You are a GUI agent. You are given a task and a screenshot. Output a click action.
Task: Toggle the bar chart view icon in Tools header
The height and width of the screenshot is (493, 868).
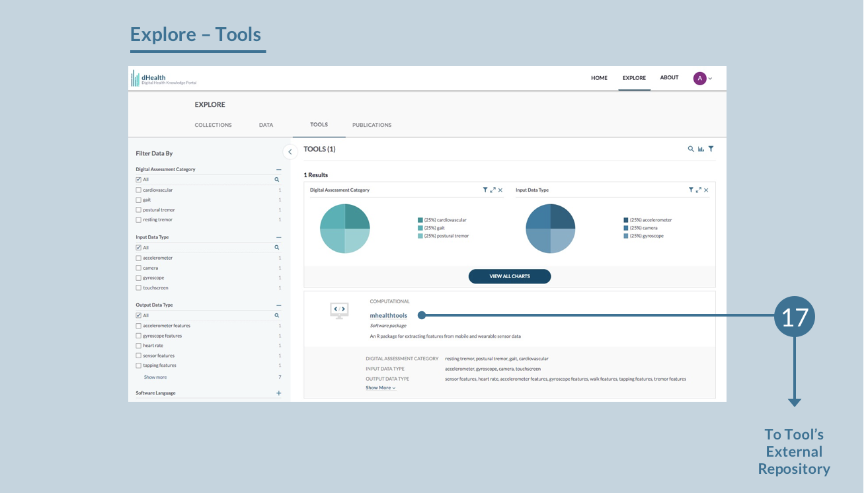tap(701, 149)
